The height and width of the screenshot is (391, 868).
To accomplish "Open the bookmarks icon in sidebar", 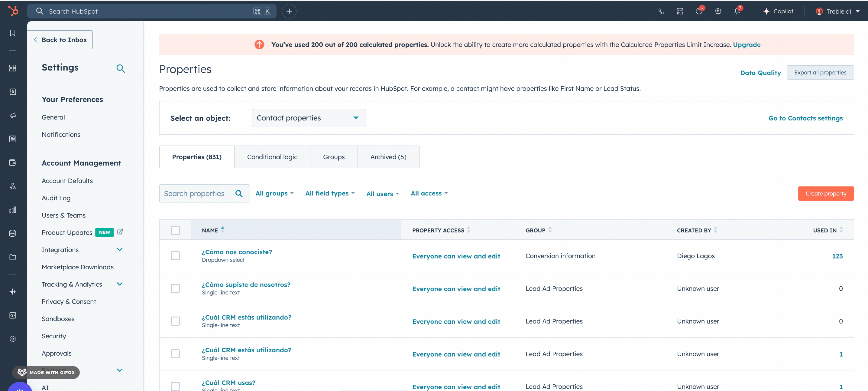I will click(12, 33).
